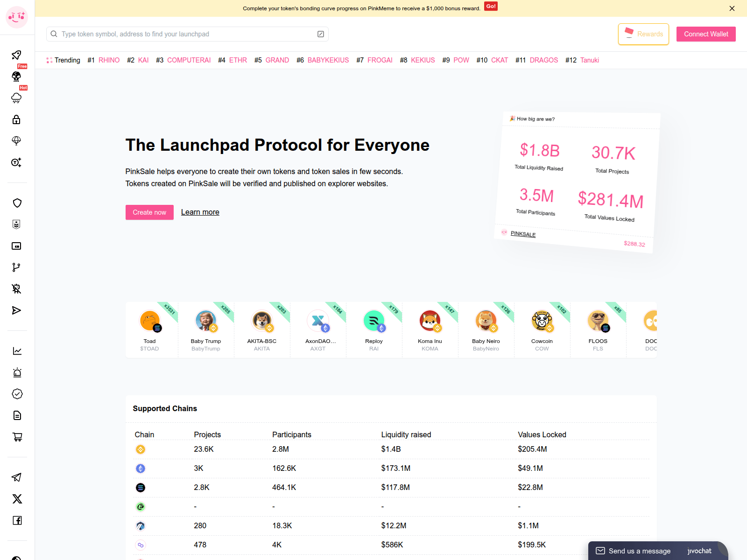Open the rocket launchpad sidebar icon
This screenshot has height=560, width=747.
[x=16, y=55]
